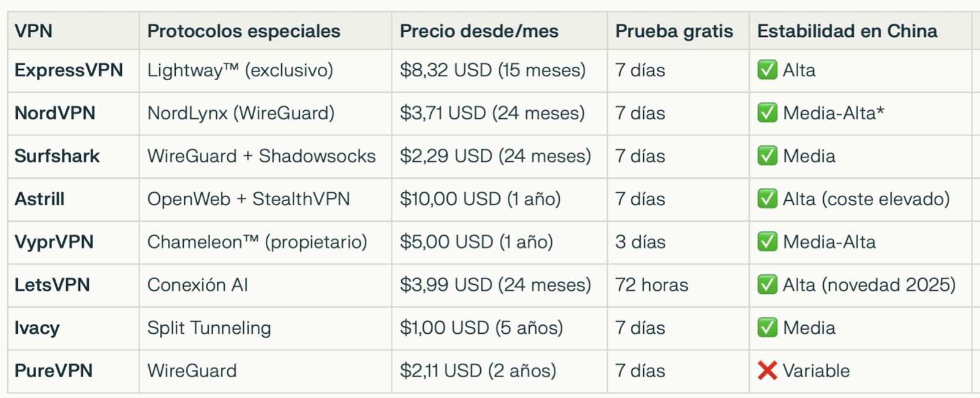Click the checkmark next to Alta (novedad 2025)
This screenshot has height=398, width=980.
(x=767, y=285)
